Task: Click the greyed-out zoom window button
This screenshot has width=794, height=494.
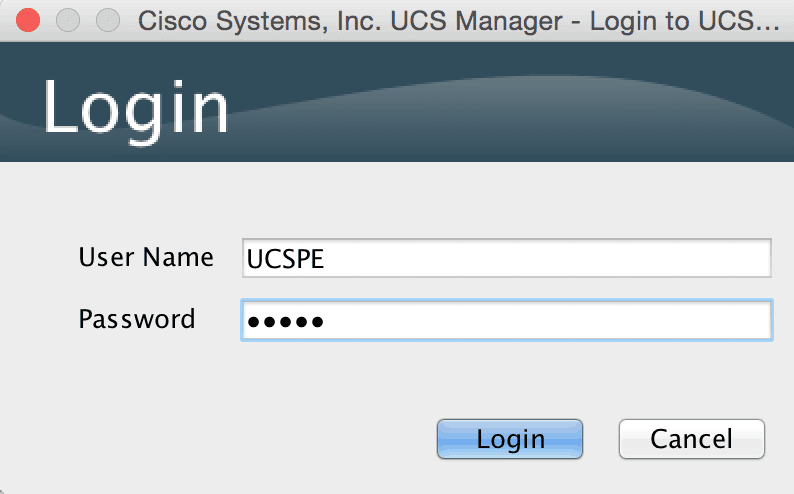Action: (x=108, y=21)
